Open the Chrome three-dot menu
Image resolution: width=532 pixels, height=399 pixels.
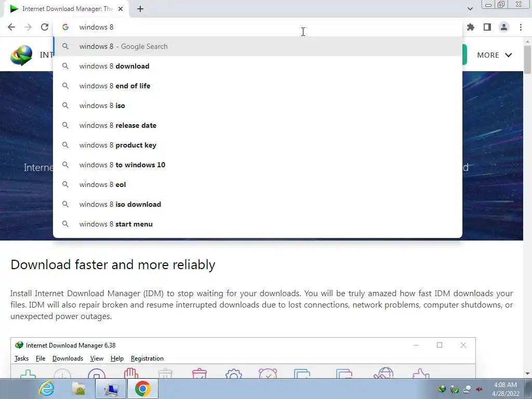[521, 27]
